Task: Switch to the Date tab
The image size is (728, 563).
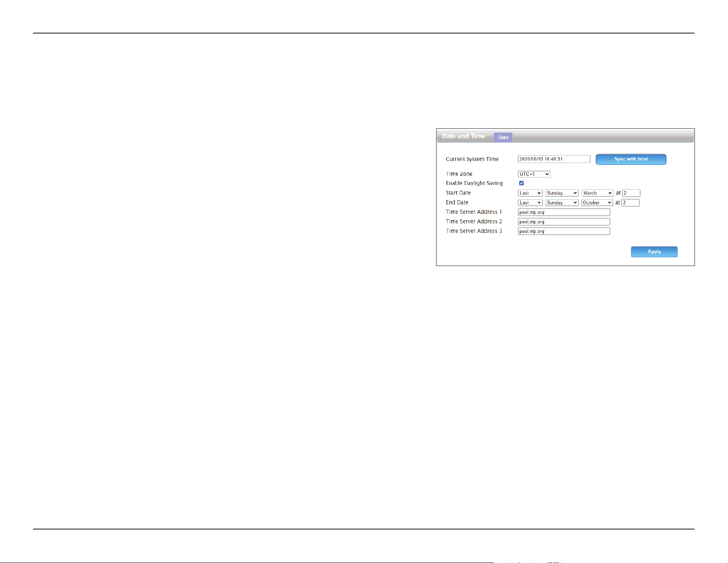Action: (x=503, y=137)
